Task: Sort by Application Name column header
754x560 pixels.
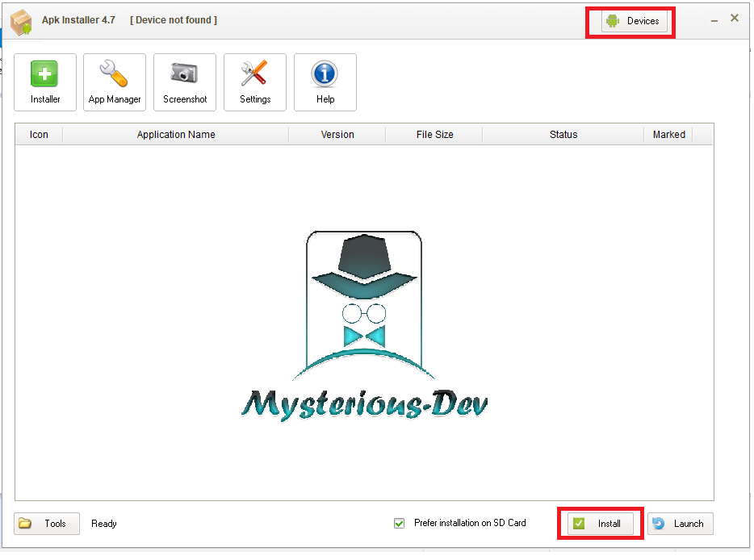Action: click(176, 135)
